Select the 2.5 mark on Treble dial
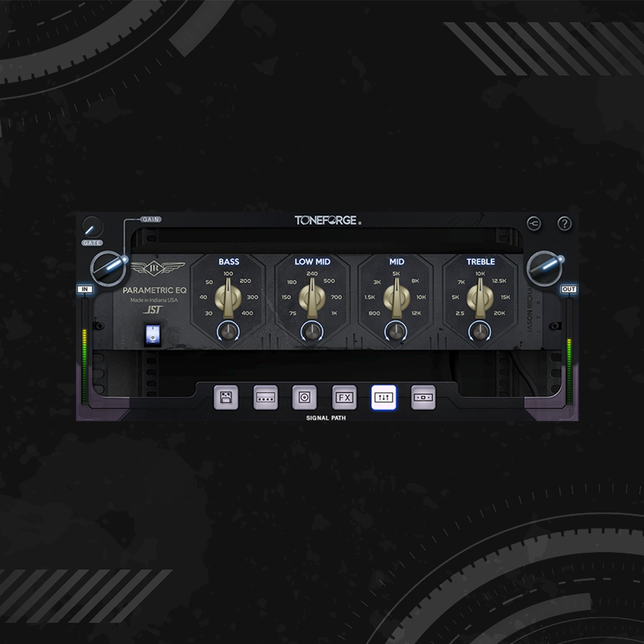Image resolution: width=644 pixels, height=644 pixels. point(460,314)
